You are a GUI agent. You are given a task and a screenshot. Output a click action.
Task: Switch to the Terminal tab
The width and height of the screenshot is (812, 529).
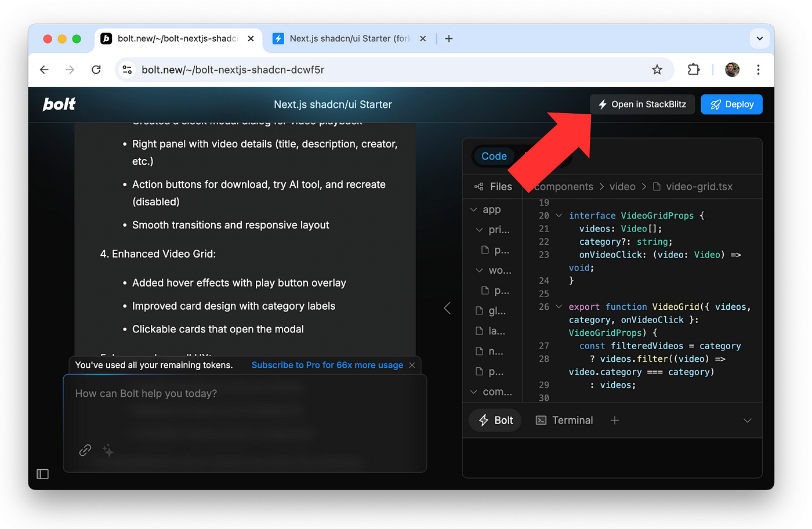[564, 421]
